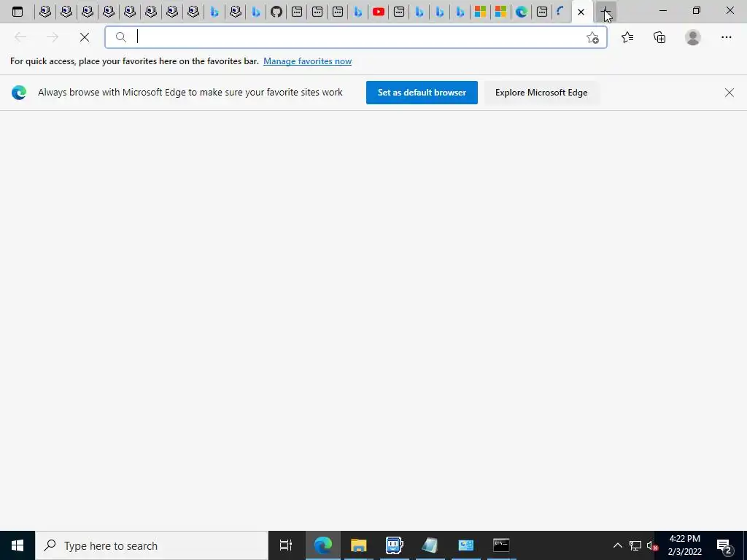
Task: Click Edge logo in the banner
Action: pos(19,93)
